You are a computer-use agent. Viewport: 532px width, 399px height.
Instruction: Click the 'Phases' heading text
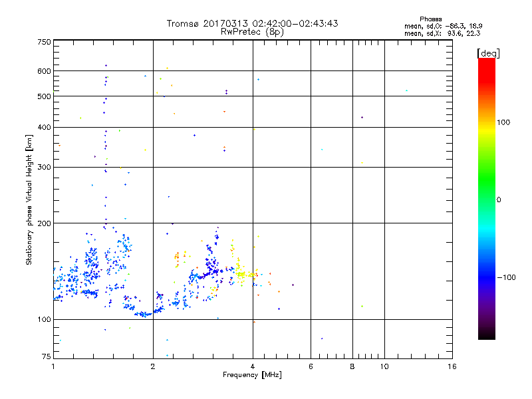(x=430, y=19)
